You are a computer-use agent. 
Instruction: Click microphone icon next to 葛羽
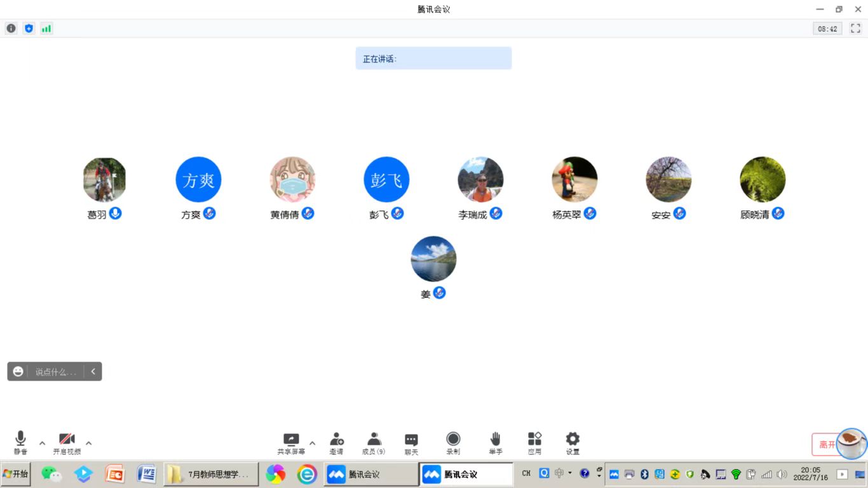click(x=115, y=213)
